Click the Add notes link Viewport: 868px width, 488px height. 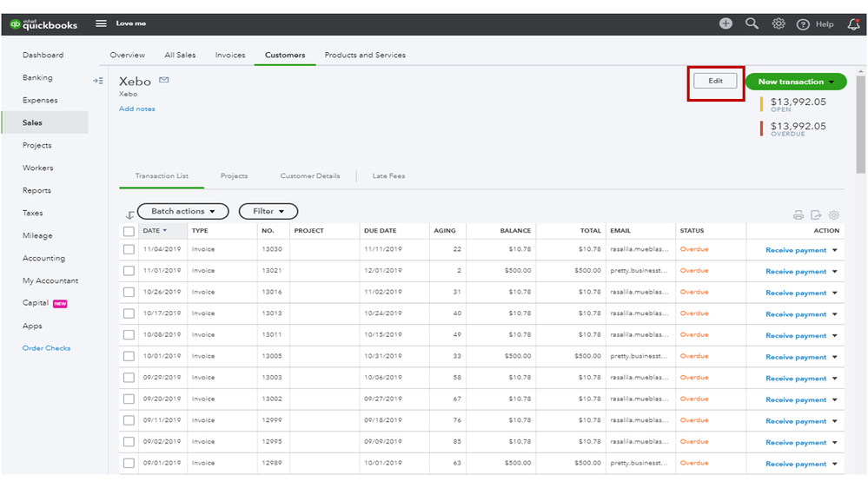(137, 109)
